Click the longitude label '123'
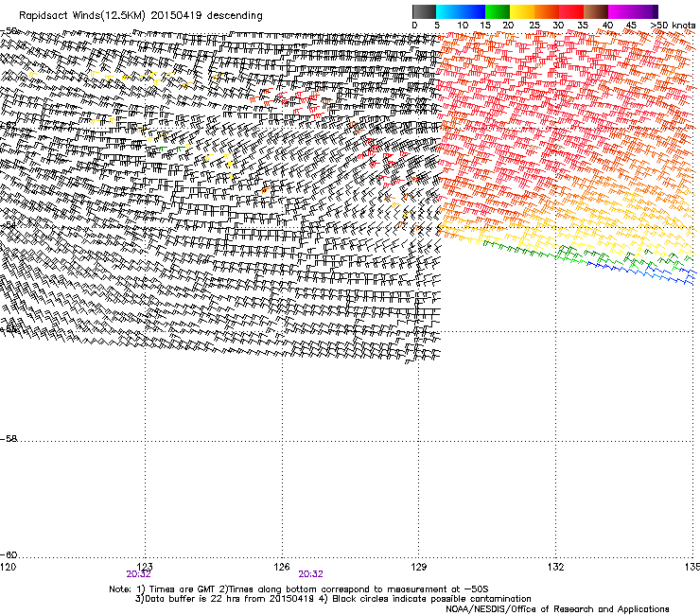The image size is (700, 615). click(x=145, y=567)
